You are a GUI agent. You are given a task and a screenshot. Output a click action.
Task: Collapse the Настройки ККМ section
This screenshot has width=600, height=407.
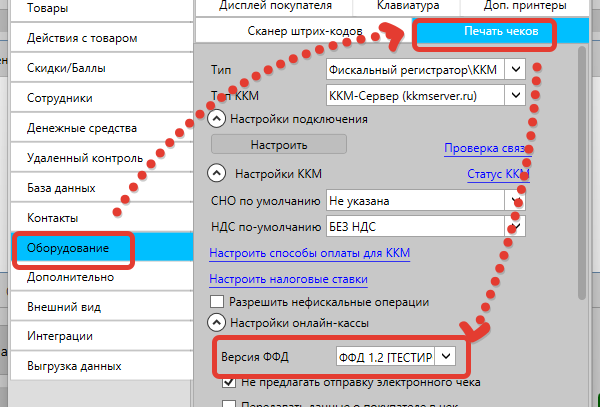[216, 173]
